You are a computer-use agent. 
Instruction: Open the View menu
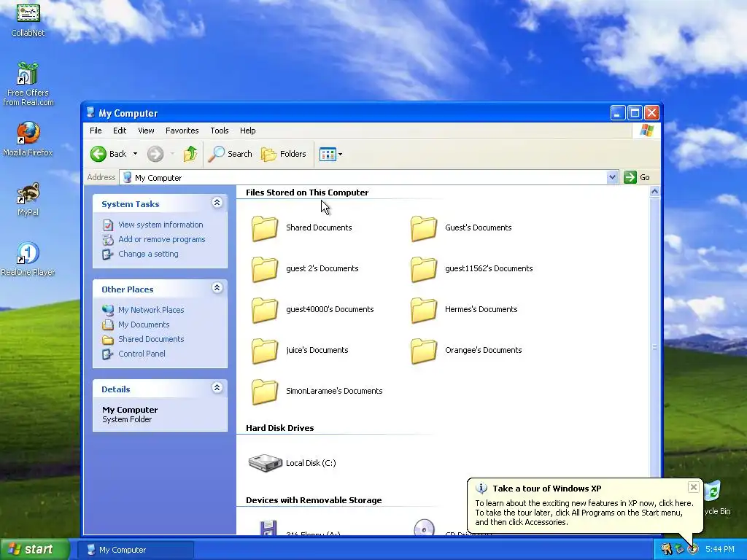click(146, 131)
